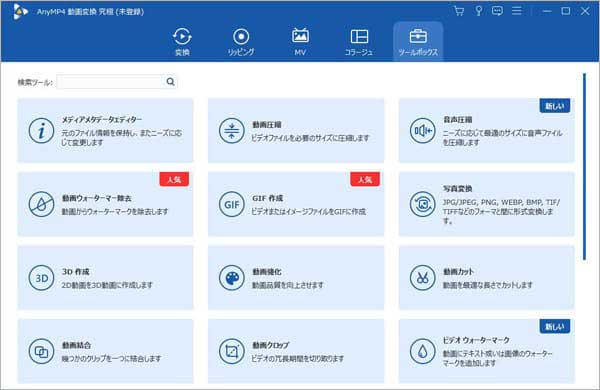Image resolution: width=600 pixels, height=390 pixels.
Task: Click the vertical scrollbar thumb
Action: 584,166
